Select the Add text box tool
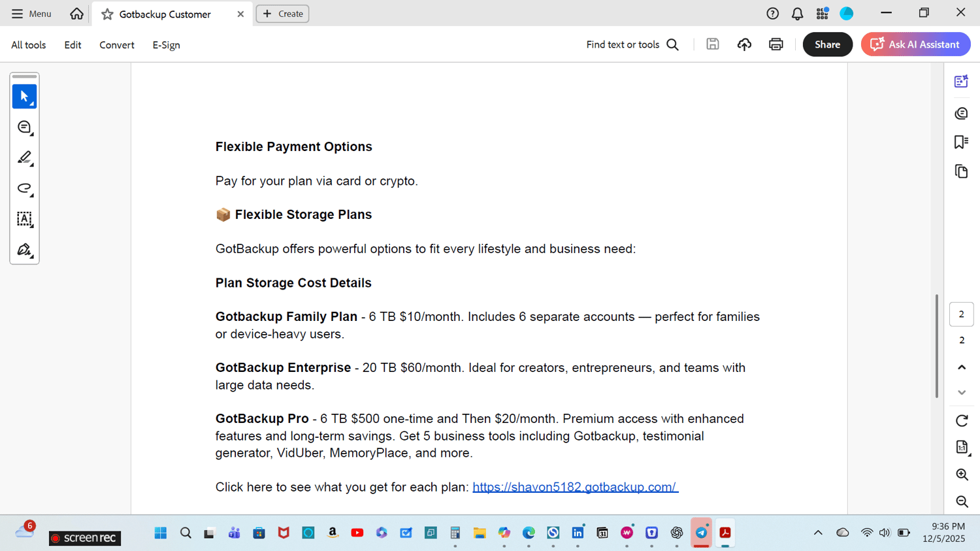 tap(25, 219)
